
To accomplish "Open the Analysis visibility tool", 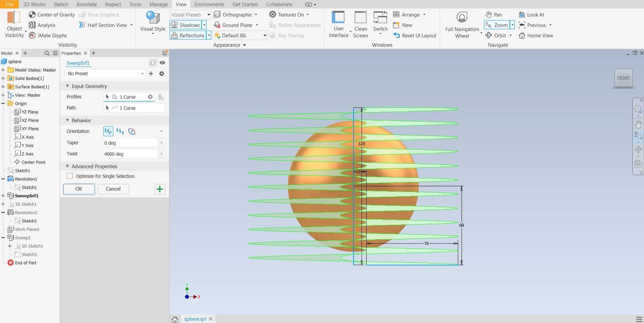I will click(x=42, y=25).
